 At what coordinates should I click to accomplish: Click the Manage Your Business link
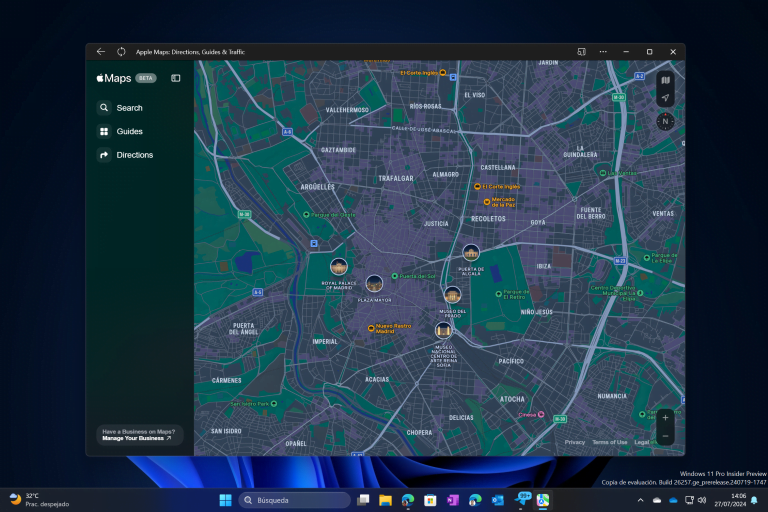pyautogui.click(x=137, y=439)
